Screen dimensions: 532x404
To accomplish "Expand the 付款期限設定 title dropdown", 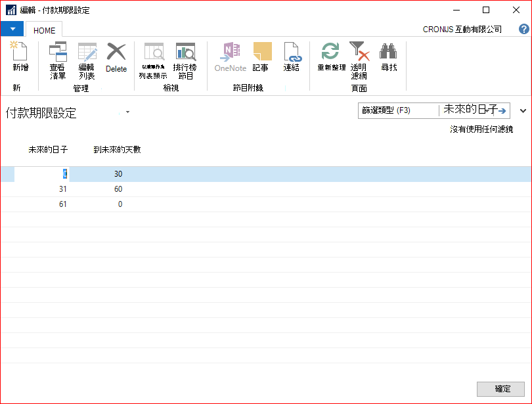I will 127,112.
